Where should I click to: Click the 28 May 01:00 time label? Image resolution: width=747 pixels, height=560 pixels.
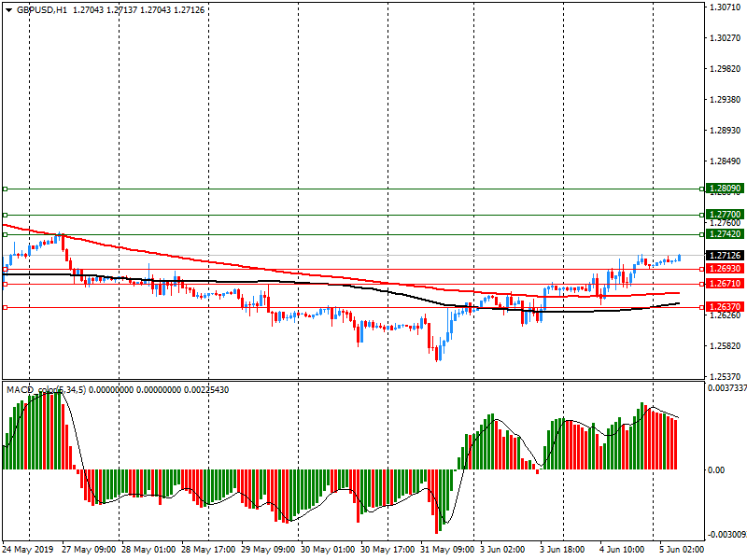click(148, 550)
